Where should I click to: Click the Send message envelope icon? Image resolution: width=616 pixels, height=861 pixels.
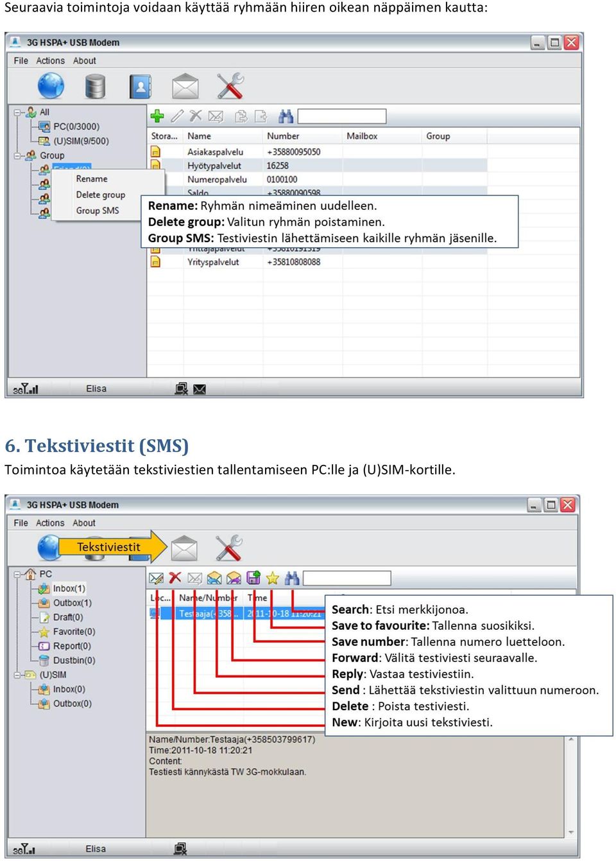pos(195,578)
